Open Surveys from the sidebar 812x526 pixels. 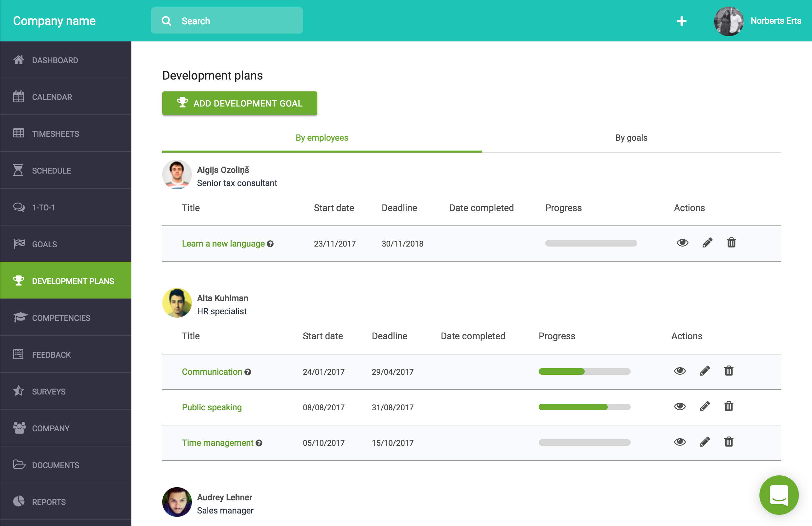(x=65, y=392)
